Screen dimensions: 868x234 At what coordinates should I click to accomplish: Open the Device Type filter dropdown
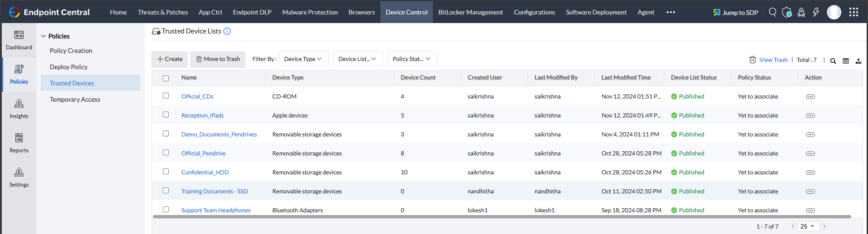pyautogui.click(x=304, y=59)
